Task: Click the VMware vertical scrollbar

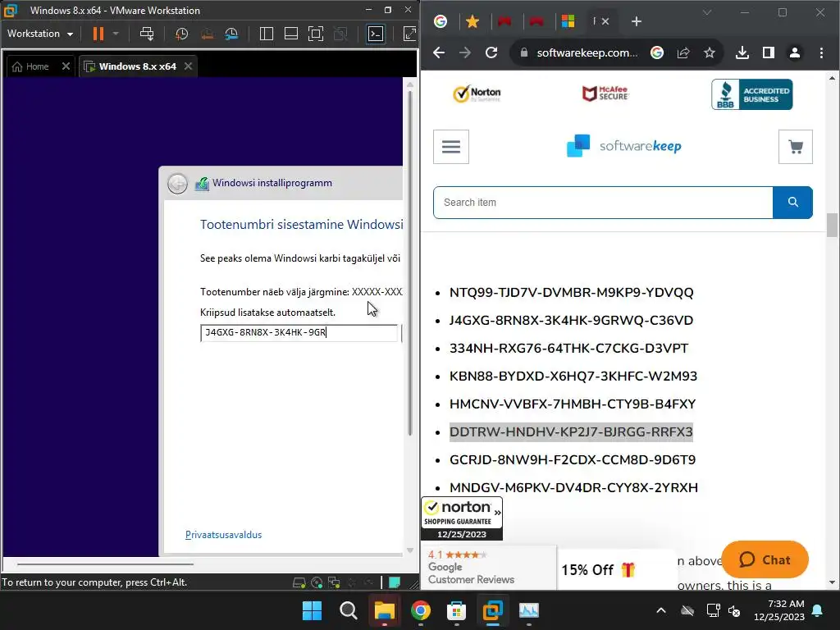Action: [410, 262]
